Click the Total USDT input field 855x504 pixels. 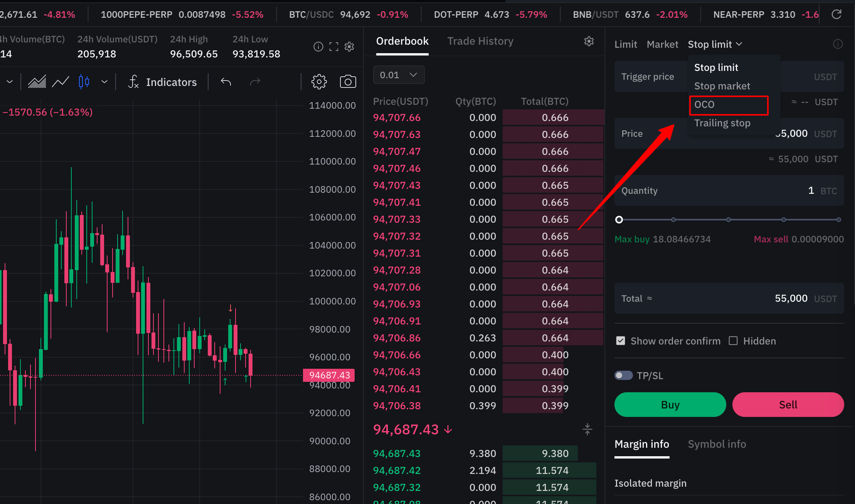pyautogui.click(x=729, y=298)
